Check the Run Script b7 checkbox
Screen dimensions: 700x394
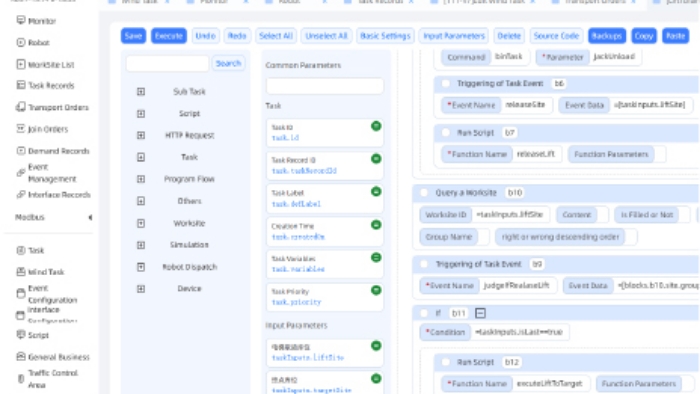[446, 133]
